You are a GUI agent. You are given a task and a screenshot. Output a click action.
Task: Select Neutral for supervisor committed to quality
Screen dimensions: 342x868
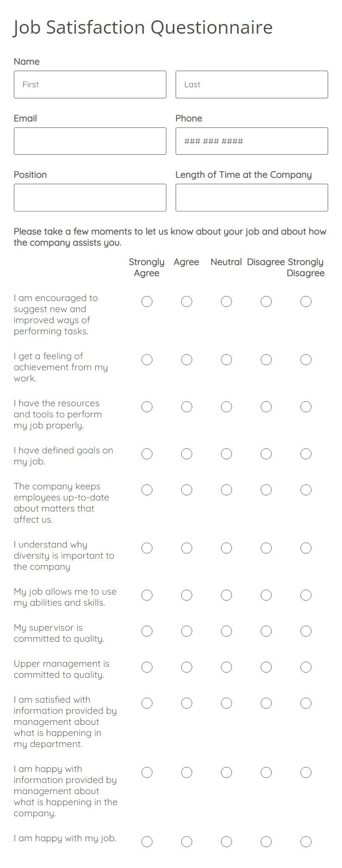[226, 631]
